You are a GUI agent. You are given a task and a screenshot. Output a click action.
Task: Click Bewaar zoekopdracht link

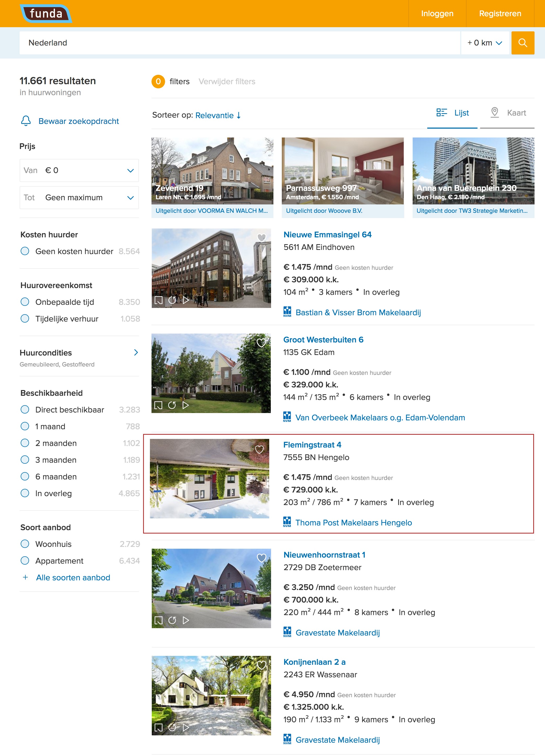pos(79,121)
